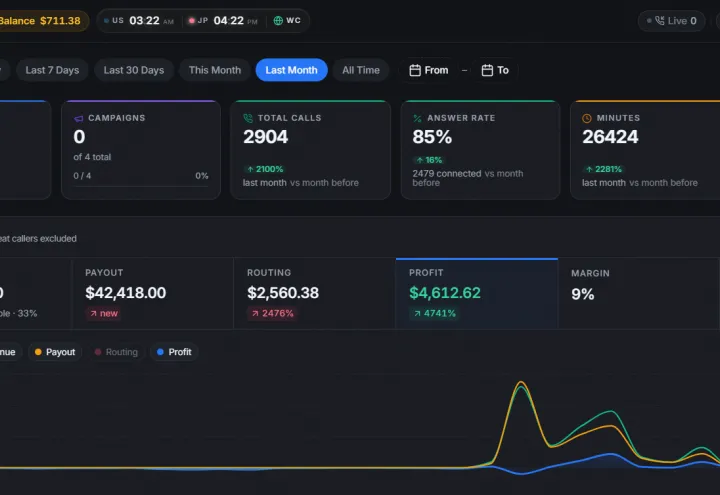This screenshot has height=495, width=720.
Task: Switch to This Month range
Action: (214, 70)
